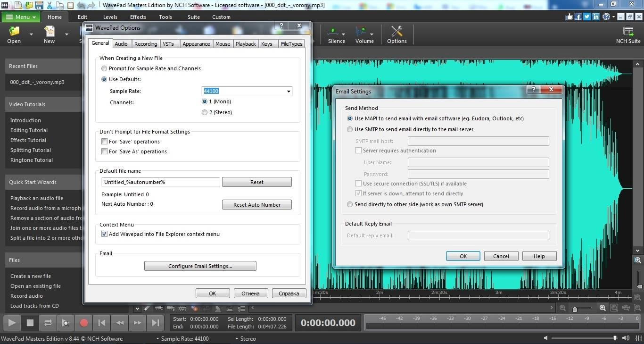Click the Cut scissors icon in title bar
This screenshot has height=344, width=644.
point(50,5)
